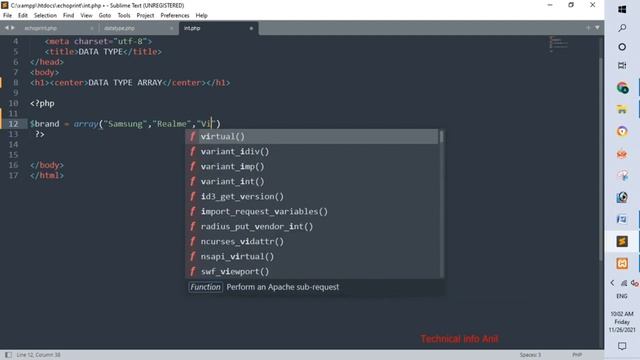Click function icon beside virtual()
This screenshot has width=640, height=360.
click(x=193, y=136)
